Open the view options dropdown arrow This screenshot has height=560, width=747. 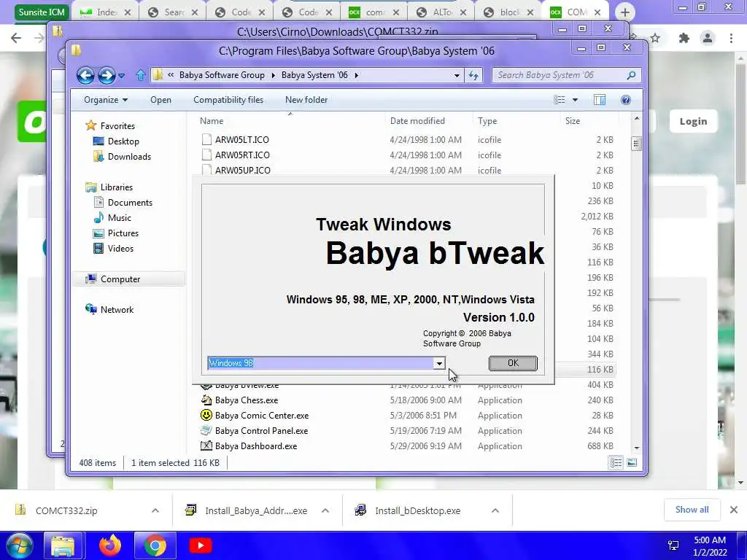tap(575, 100)
